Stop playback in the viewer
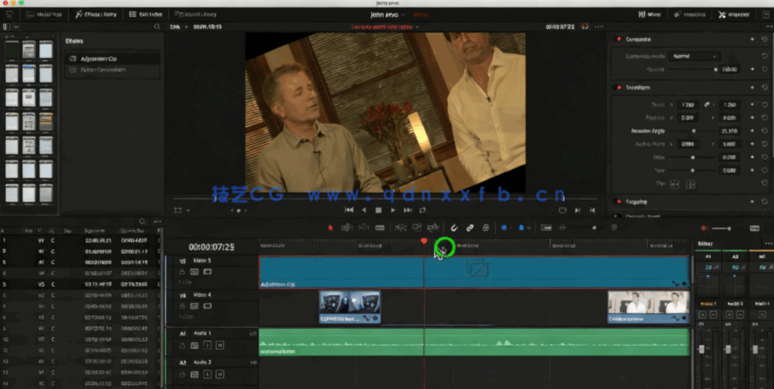Screen dimensions: 774x389 (379, 210)
